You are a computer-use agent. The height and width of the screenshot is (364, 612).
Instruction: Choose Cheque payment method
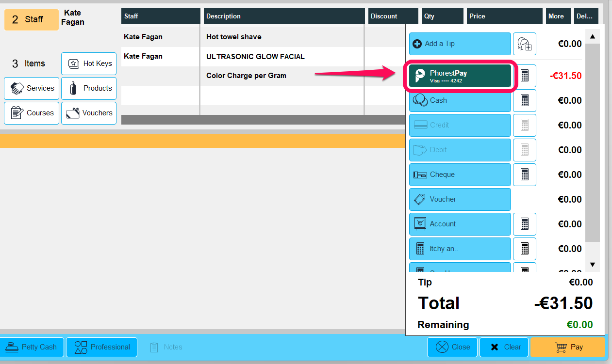[460, 174]
